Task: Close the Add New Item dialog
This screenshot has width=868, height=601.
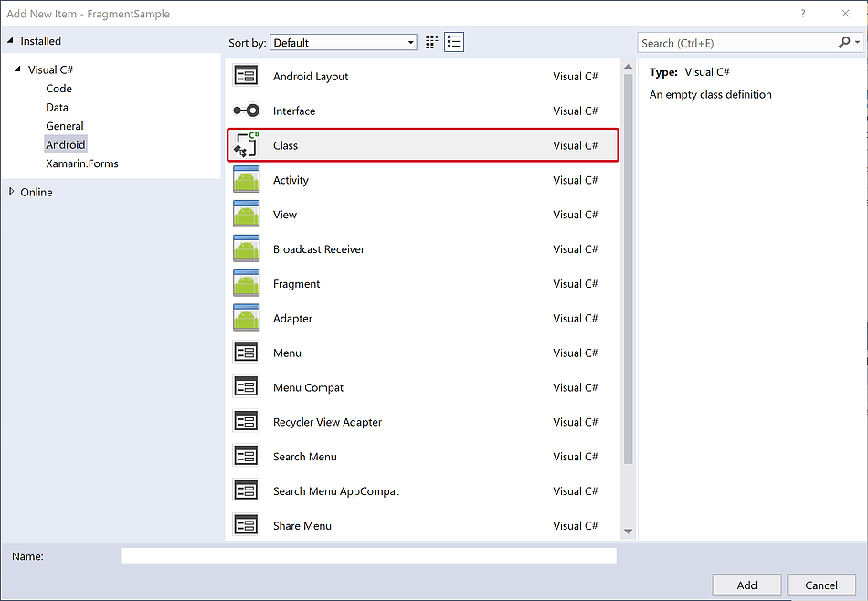Action: click(845, 14)
